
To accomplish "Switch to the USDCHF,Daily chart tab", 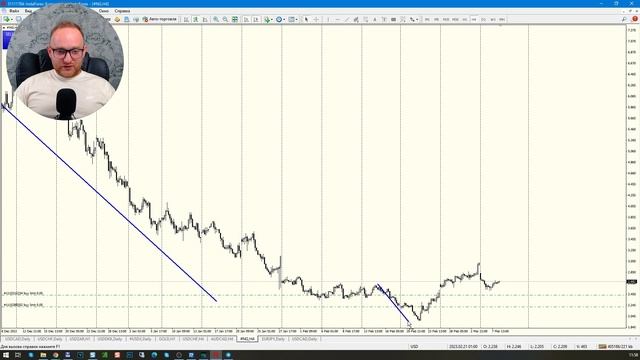I will (x=50, y=339).
